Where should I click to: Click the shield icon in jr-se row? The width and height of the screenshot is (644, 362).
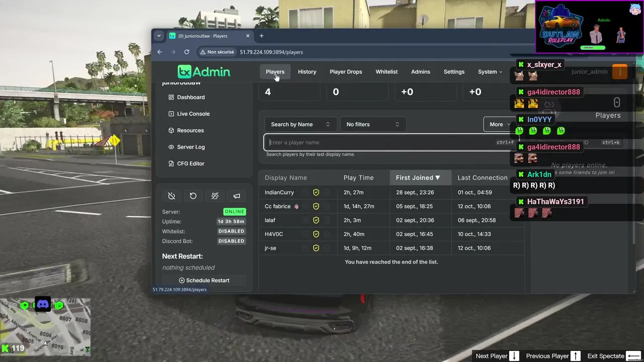[316, 248]
